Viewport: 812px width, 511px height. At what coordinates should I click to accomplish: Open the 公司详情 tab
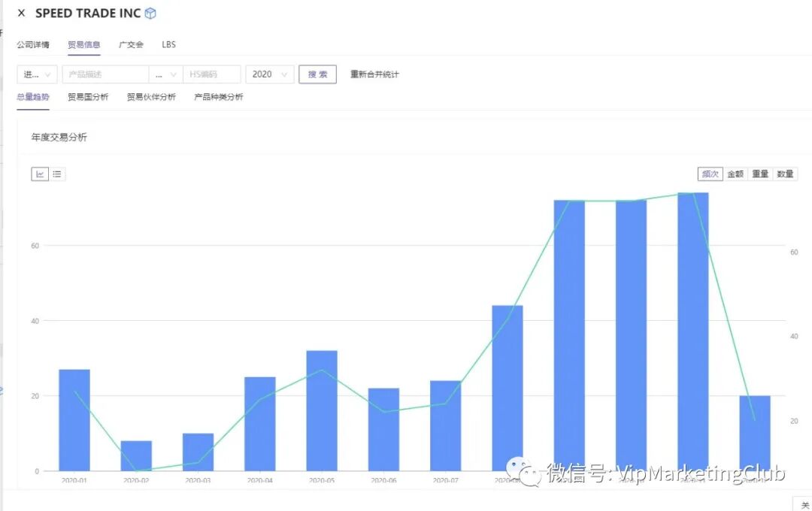click(x=32, y=44)
